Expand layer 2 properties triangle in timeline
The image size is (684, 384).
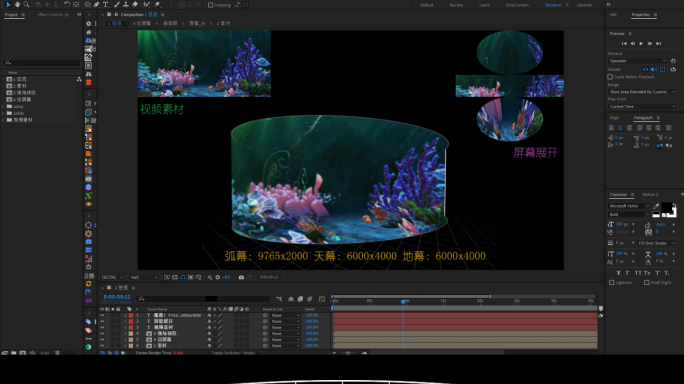click(x=125, y=321)
